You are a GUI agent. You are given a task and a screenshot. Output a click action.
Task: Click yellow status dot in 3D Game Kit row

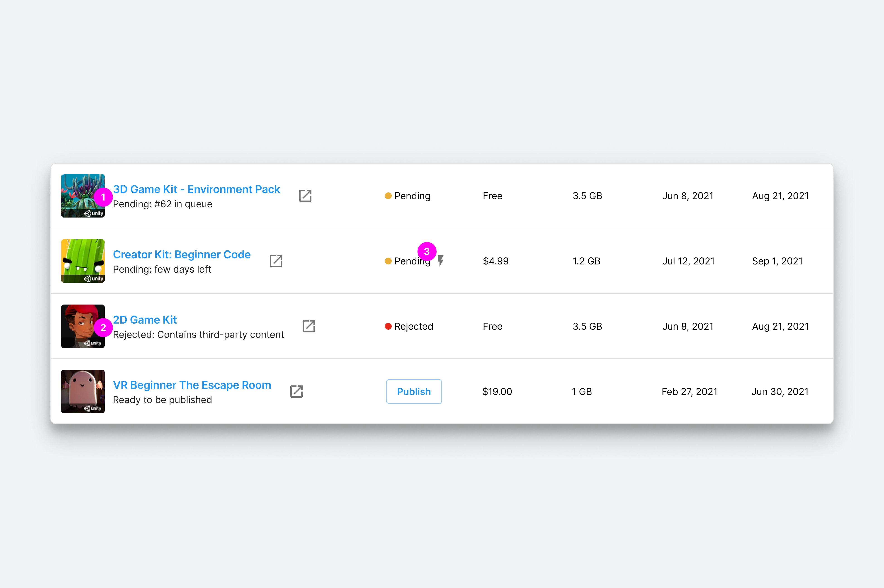point(388,196)
